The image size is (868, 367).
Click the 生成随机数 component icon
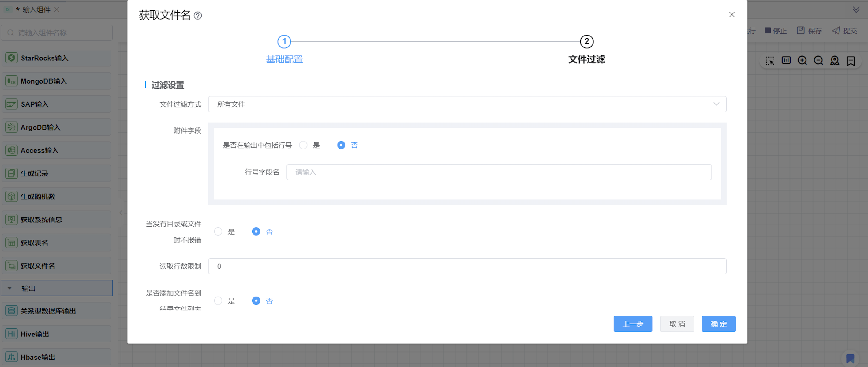click(x=11, y=196)
